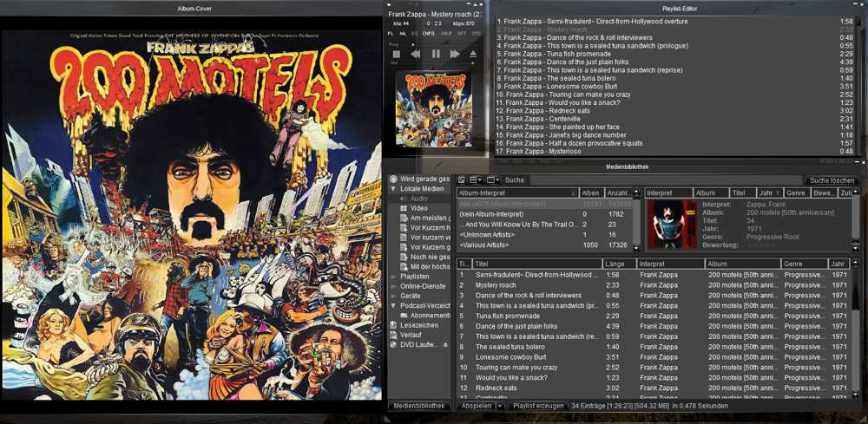Collapse the Lokale Medien tree node
This screenshot has height=424, width=868.
[x=393, y=189]
